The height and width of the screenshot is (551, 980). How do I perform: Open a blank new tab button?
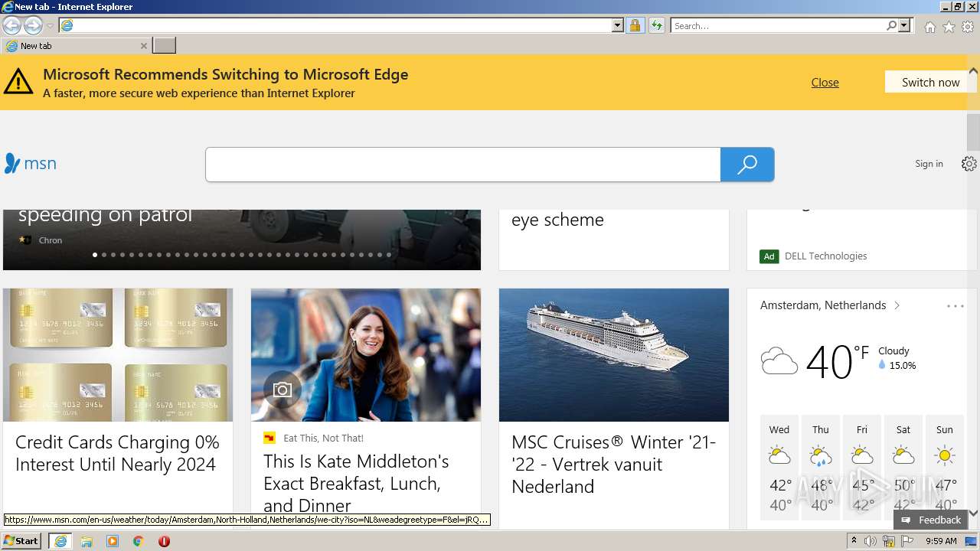pos(164,46)
